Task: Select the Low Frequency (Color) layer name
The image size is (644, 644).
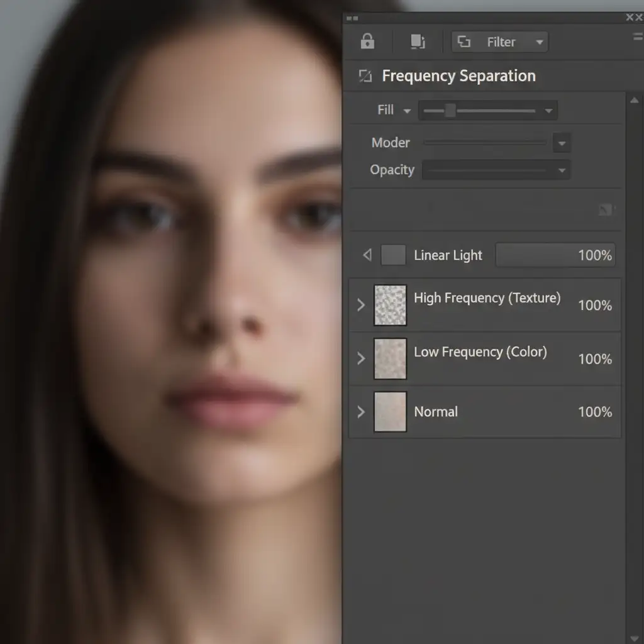Action: pos(480,352)
